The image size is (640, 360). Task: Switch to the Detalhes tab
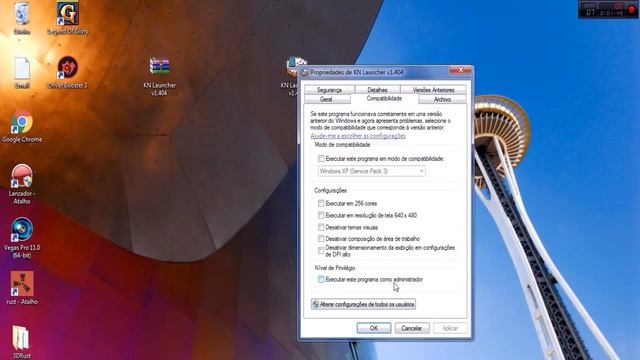click(x=378, y=90)
